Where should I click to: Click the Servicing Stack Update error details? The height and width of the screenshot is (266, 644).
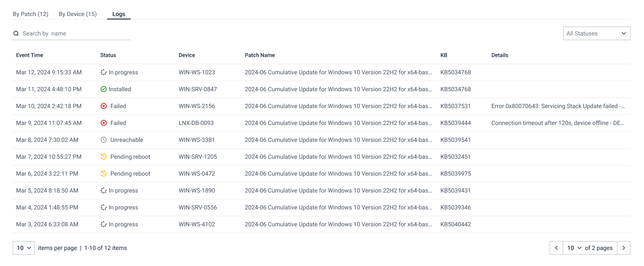558,106
